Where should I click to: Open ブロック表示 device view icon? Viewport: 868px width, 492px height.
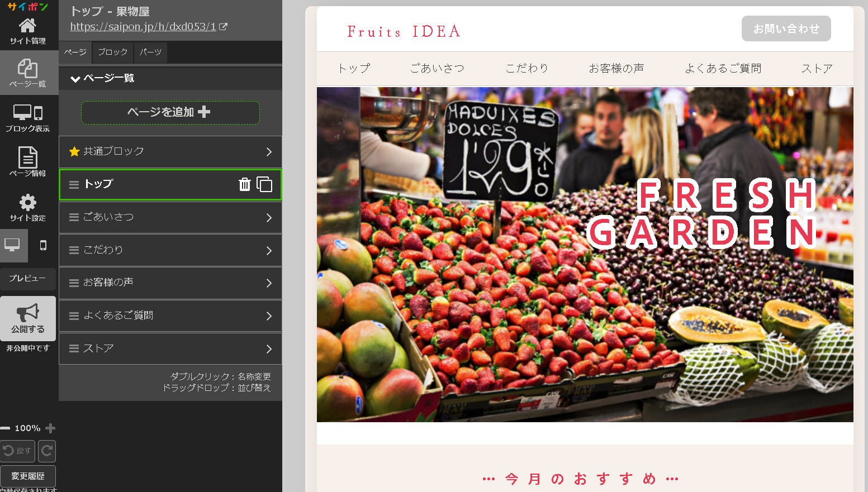pyautogui.click(x=27, y=118)
